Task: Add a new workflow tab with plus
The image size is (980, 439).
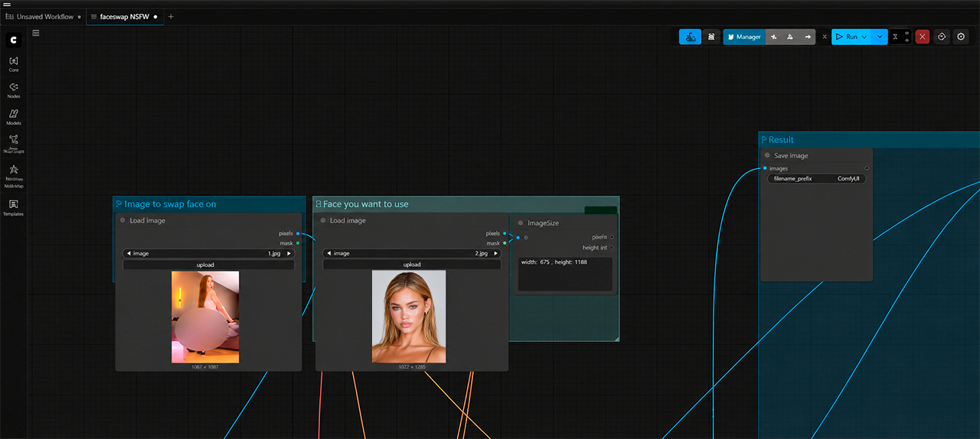Action: (x=171, y=16)
